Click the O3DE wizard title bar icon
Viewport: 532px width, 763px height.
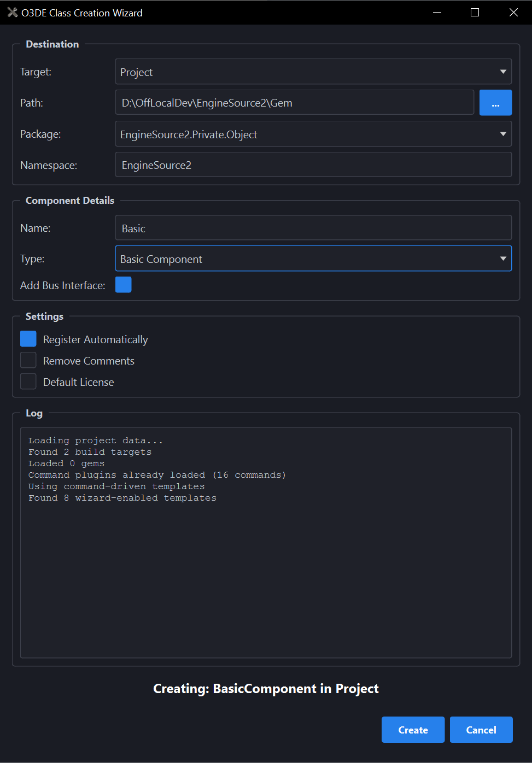click(12, 12)
